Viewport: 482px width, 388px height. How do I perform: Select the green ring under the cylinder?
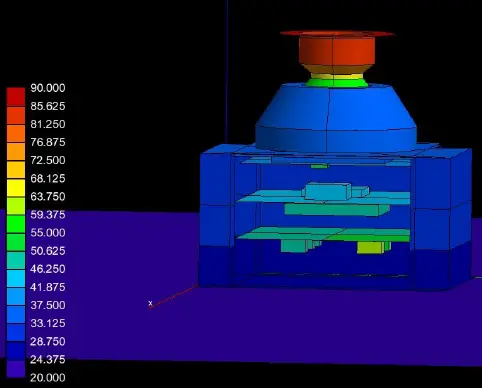(337, 83)
